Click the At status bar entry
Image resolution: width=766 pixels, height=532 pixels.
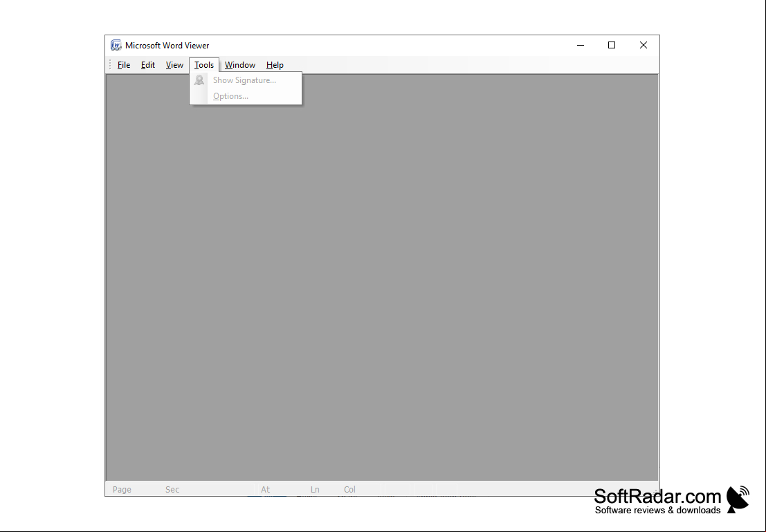coord(265,490)
